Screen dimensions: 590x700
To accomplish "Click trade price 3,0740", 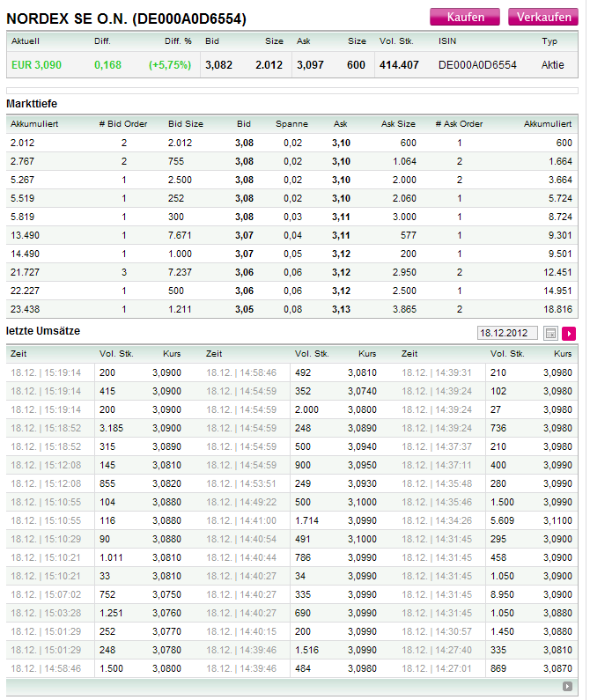I will tap(362, 391).
